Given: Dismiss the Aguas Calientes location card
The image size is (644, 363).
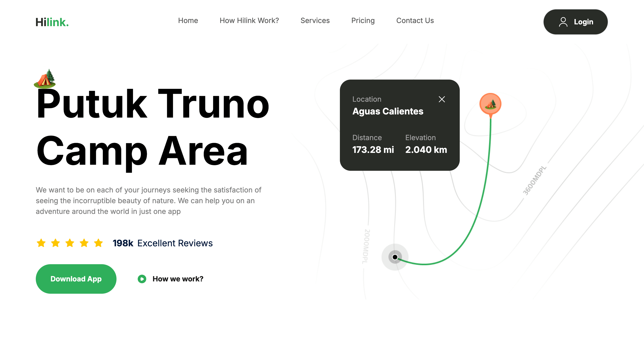Looking at the screenshot, I should (x=442, y=99).
